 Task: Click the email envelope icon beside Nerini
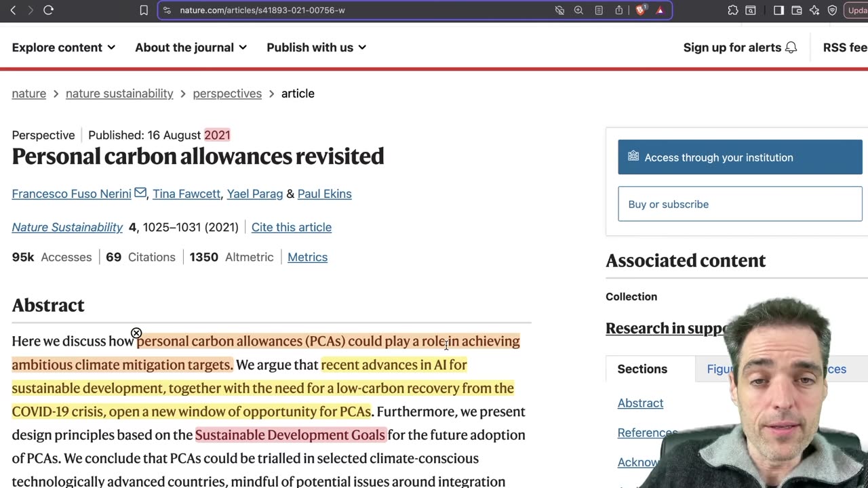click(140, 193)
